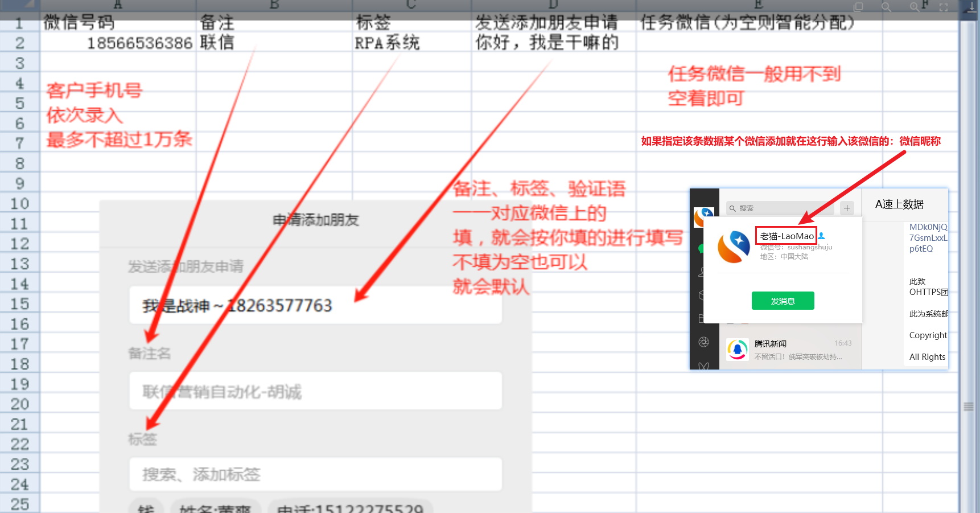
Task: Open the Moments aperture icon in WeChat sidebar
Action: coord(704,342)
